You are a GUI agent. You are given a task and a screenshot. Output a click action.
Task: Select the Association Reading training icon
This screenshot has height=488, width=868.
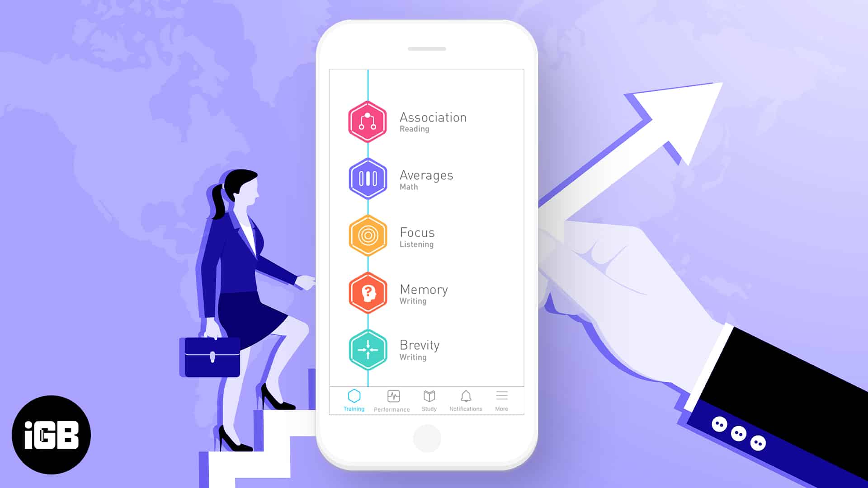[x=368, y=121]
